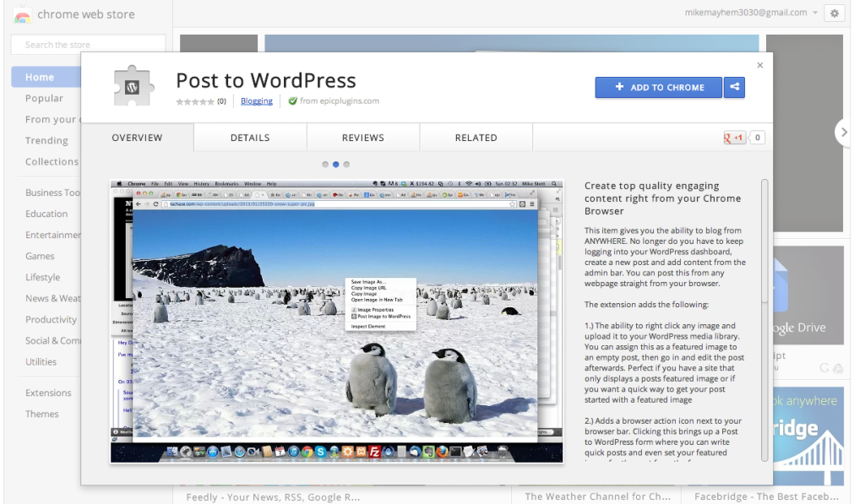Image resolution: width=865 pixels, height=504 pixels.
Task: Click the +1 count bubble showing 0
Action: point(758,138)
